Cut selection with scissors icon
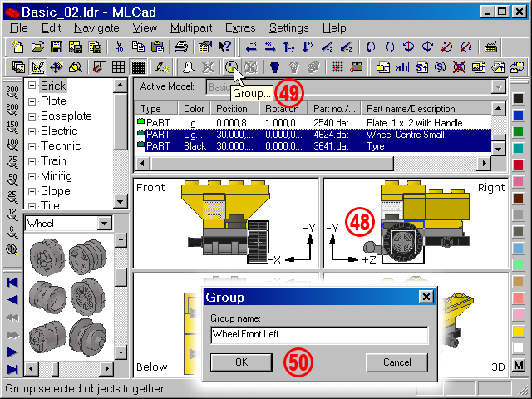Viewport: 532px width, 399px height. pos(119,47)
